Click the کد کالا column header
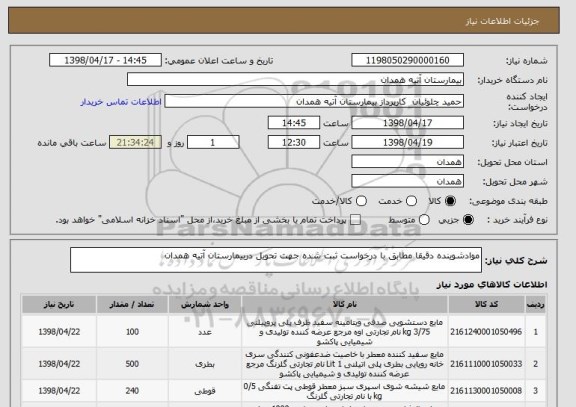The image size is (576, 407). point(486,305)
